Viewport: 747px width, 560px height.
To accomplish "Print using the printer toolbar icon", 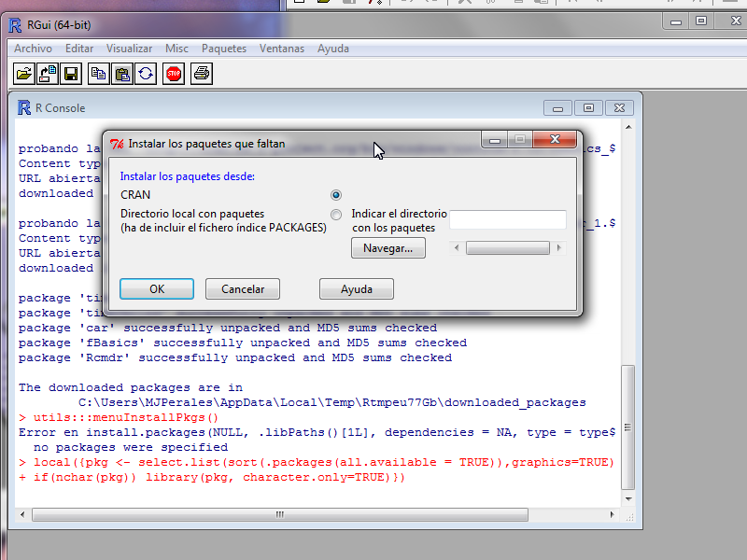I will (x=202, y=74).
